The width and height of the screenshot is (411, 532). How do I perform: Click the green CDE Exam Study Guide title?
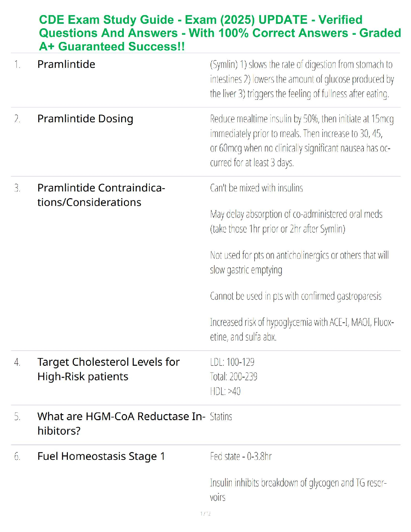(x=220, y=33)
